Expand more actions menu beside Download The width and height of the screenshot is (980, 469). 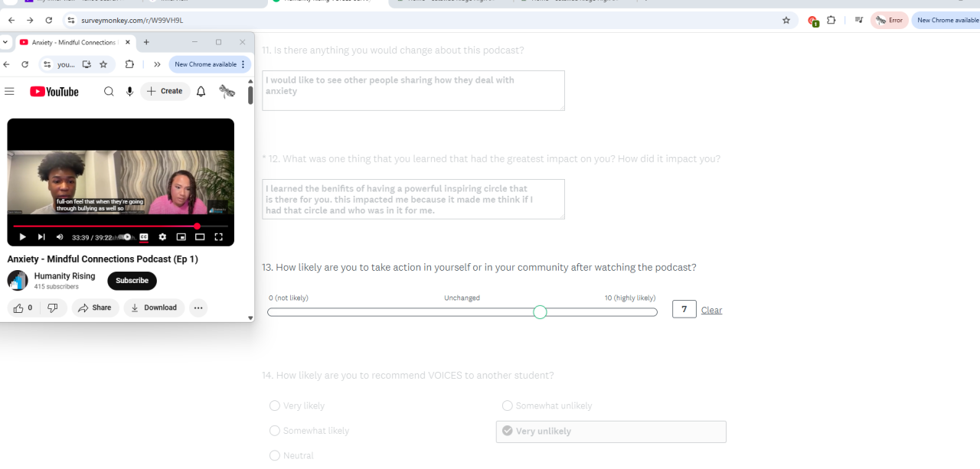point(198,308)
